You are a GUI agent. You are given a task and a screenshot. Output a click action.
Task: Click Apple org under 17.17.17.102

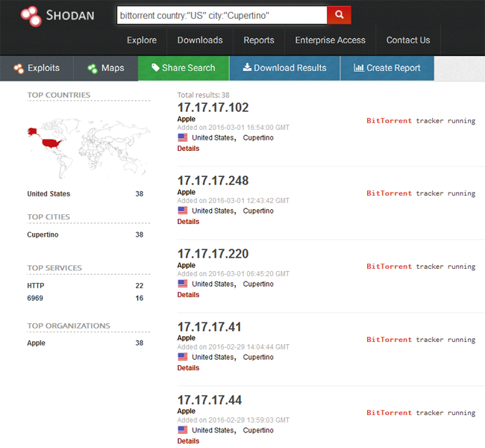point(187,119)
